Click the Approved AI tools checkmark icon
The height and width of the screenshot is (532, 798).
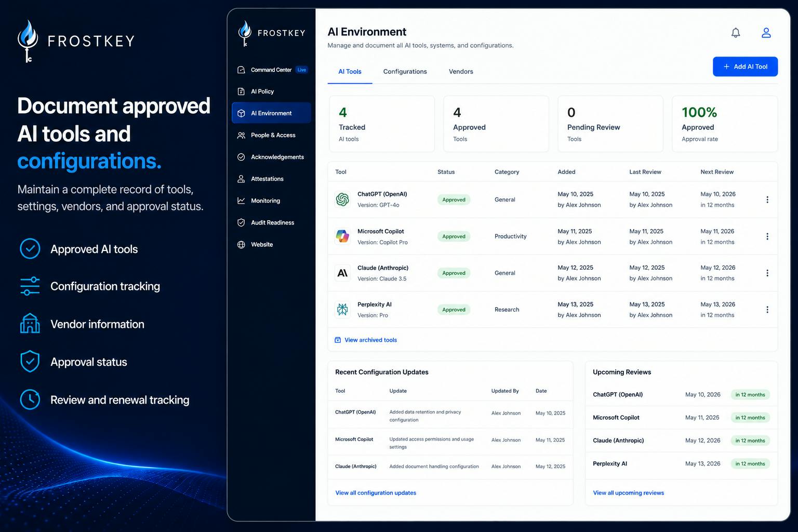coord(30,249)
